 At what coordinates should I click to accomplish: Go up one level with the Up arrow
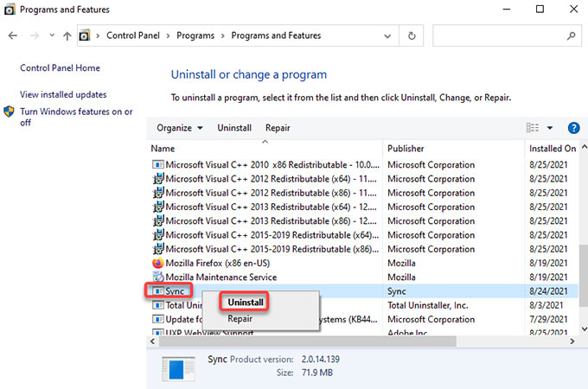67,35
